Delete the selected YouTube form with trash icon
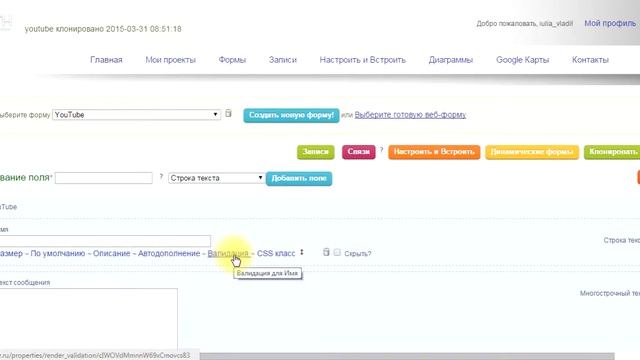Viewport: 640px width, 360px height. (x=229, y=113)
